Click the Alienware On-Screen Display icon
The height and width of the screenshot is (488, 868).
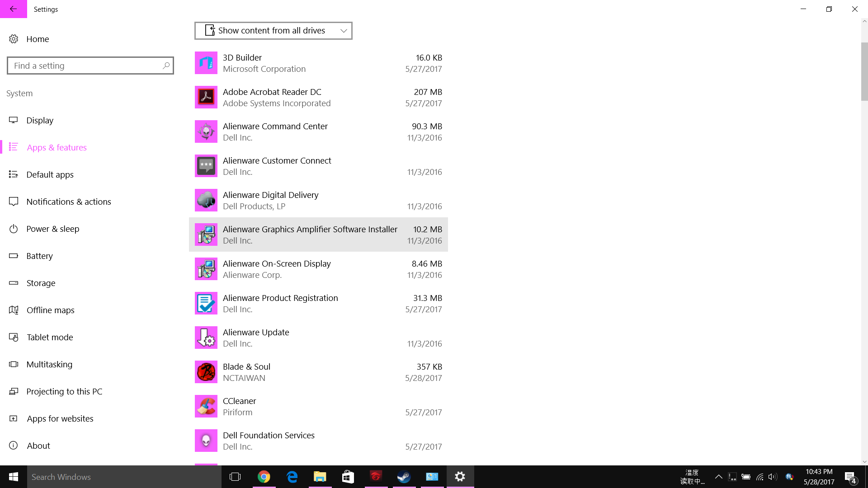point(206,269)
